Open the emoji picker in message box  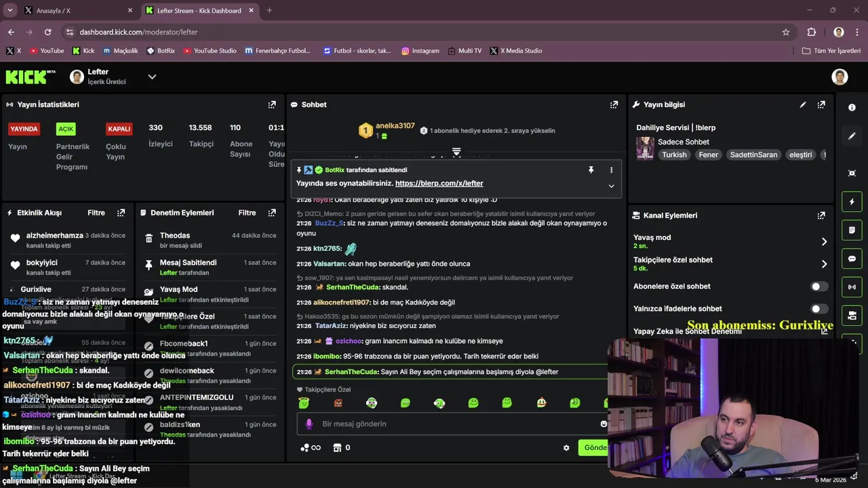tap(604, 424)
